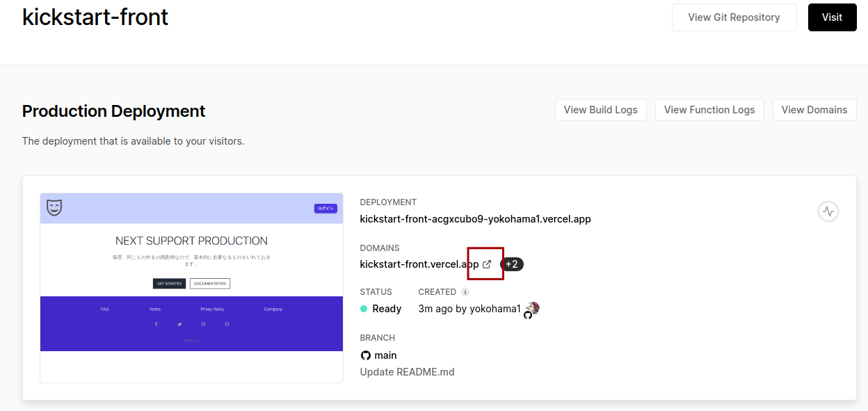The height and width of the screenshot is (411, 868).
Task: Click the green Ready status indicator
Action: (363, 308)
